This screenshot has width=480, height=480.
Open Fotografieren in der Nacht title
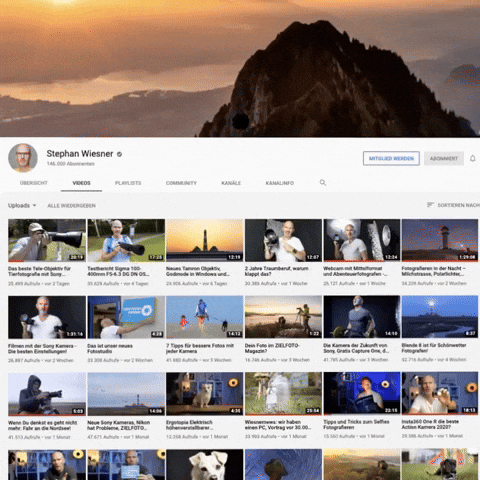tap(433, 271)
